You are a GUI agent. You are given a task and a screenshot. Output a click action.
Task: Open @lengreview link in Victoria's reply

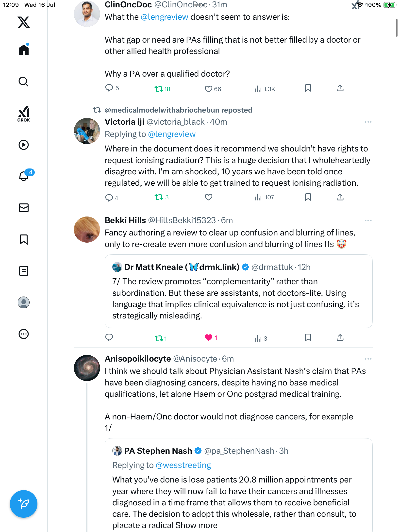coord(172,134)
